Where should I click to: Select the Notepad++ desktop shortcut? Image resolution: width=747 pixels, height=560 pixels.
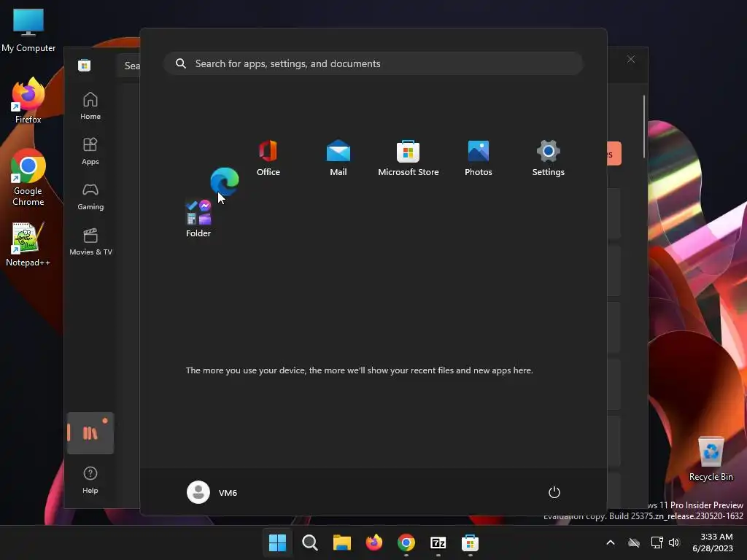coord(28,244)
